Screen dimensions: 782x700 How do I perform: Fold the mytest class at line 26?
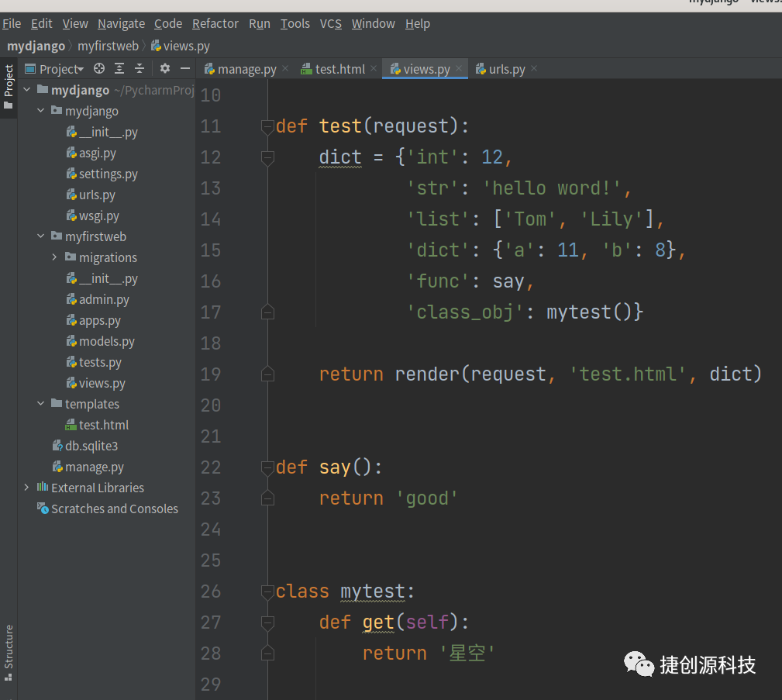point(268,592)
